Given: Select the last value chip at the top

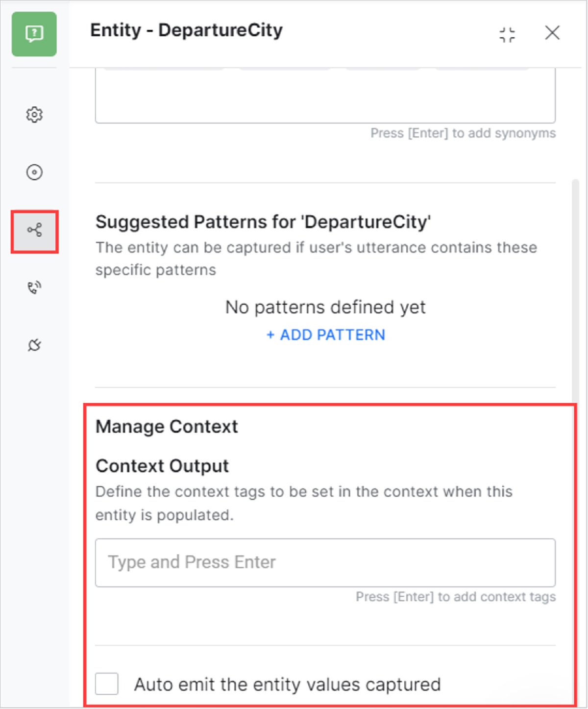Looking at the screenshot, I should click(482, 69).
